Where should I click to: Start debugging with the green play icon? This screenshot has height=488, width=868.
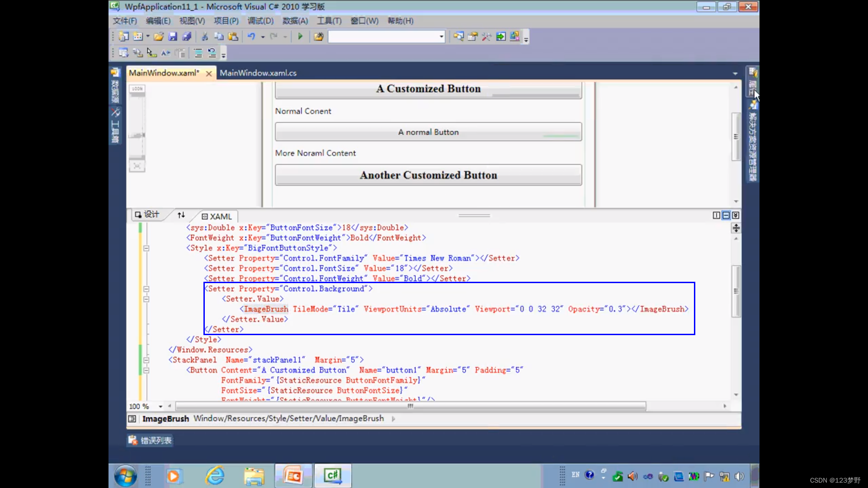pyautogui.click(x=300, y=37)
